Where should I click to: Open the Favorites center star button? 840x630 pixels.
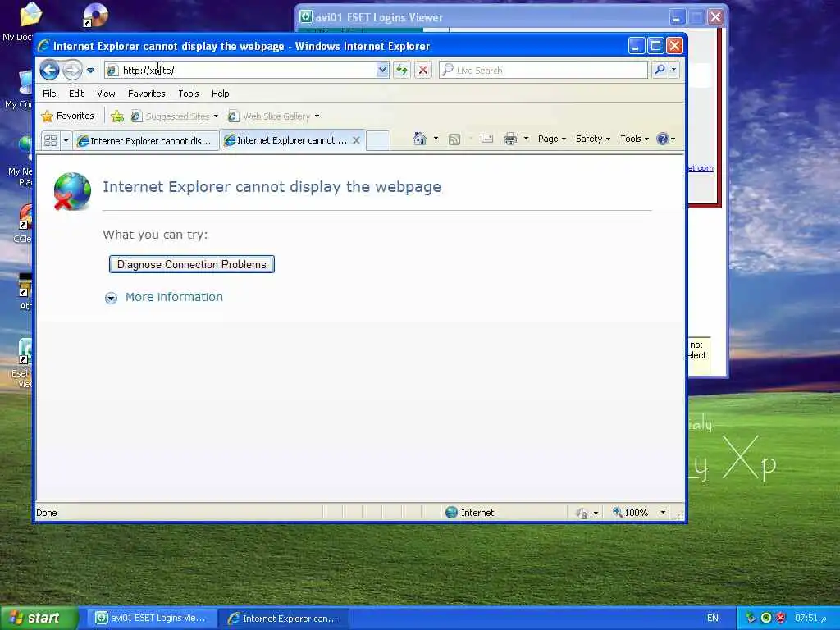[x=68, y=116]
